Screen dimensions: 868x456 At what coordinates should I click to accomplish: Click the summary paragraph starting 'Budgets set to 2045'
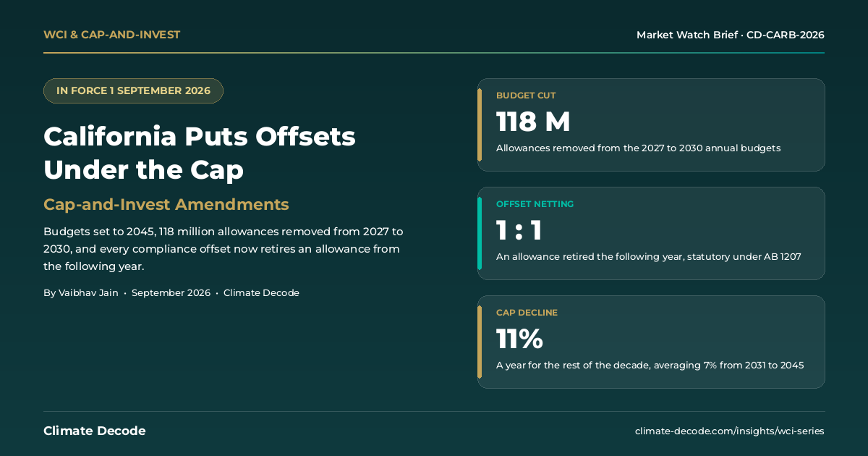click(224, 249)
